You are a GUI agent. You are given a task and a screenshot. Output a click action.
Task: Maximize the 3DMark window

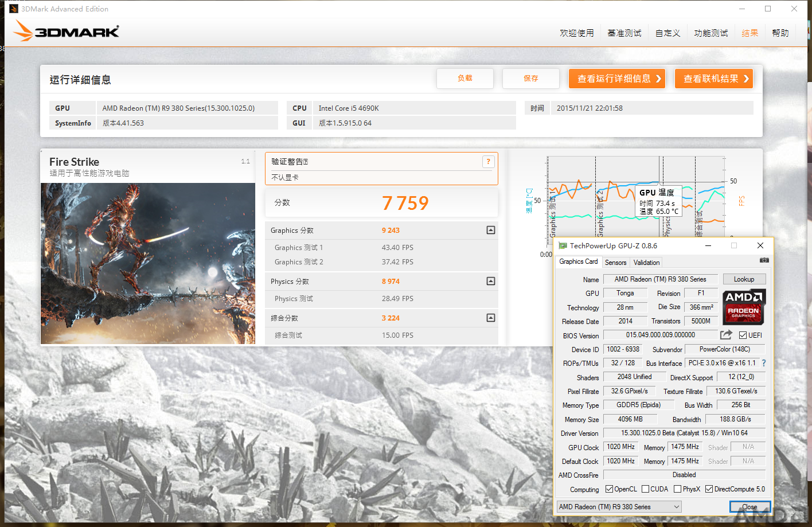coord(767,9)
